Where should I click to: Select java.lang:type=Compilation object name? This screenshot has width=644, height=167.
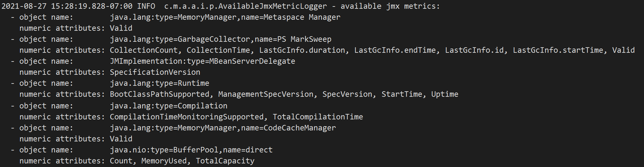pos(169,106)
